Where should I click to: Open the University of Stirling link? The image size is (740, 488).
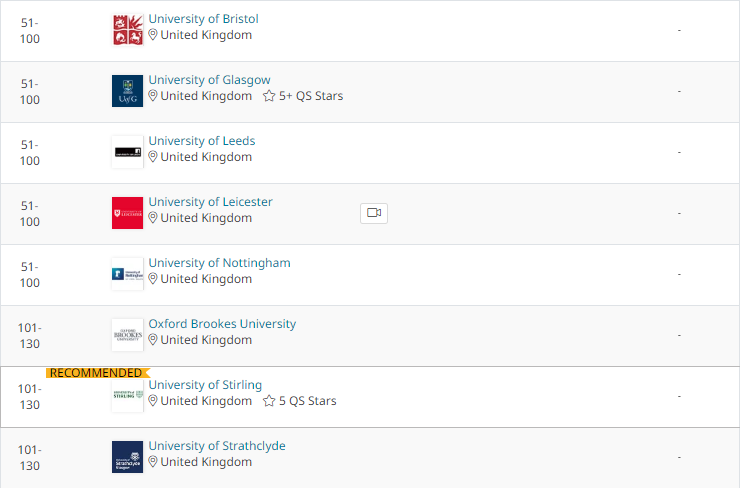[205, 385]
